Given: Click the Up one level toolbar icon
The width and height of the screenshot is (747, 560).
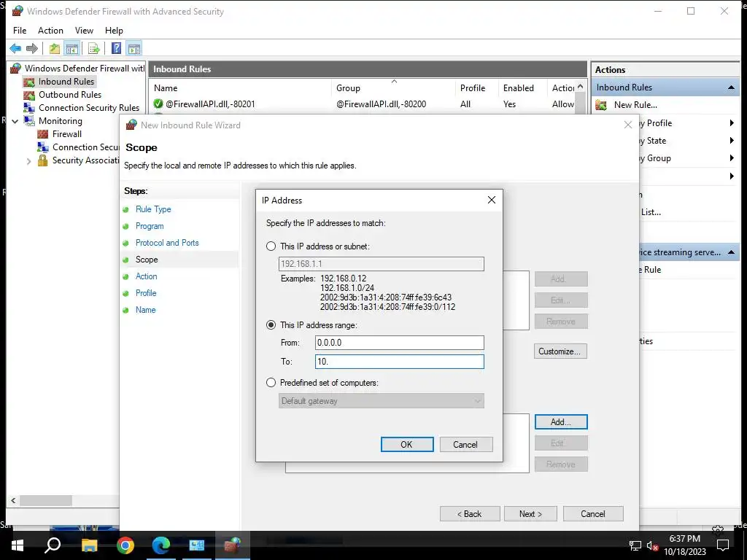Looking at the screenshot, I should click(x=55, y=48).
